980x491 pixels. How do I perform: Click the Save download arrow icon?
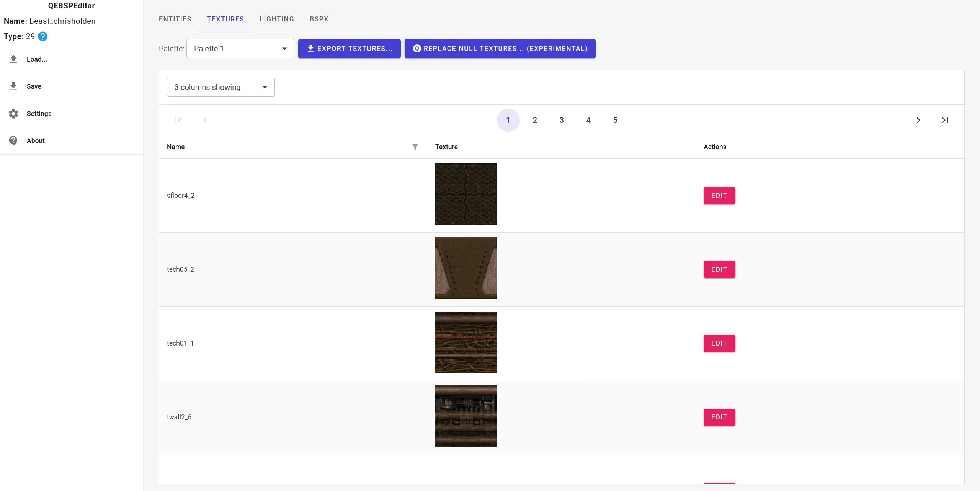13,86
